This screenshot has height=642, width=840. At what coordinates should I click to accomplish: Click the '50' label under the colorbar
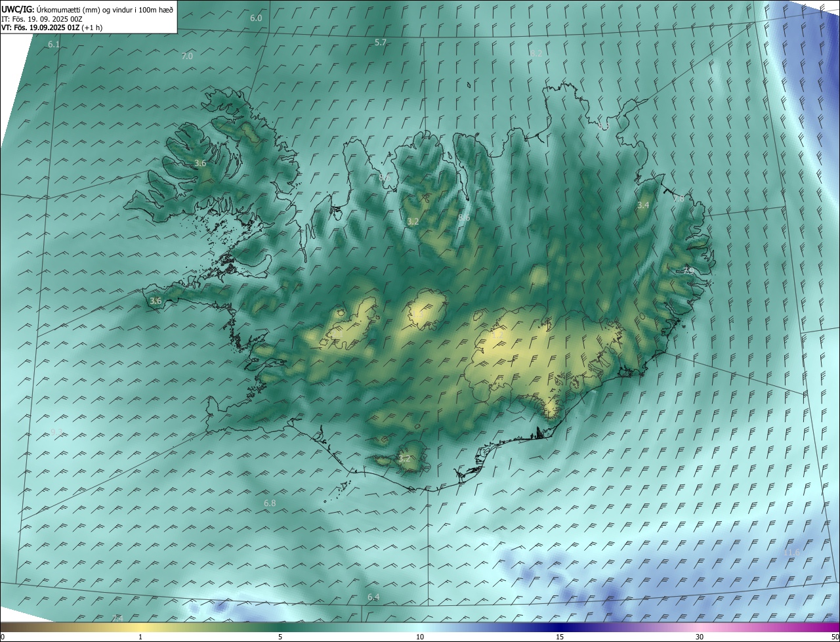pyautogui.click(x=835, y=637)
